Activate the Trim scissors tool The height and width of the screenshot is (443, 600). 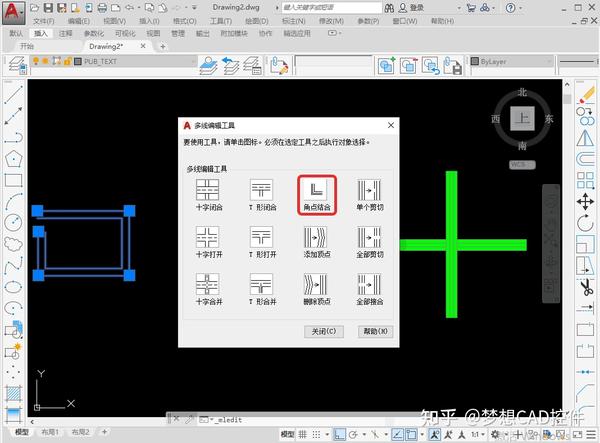point(586,287)
